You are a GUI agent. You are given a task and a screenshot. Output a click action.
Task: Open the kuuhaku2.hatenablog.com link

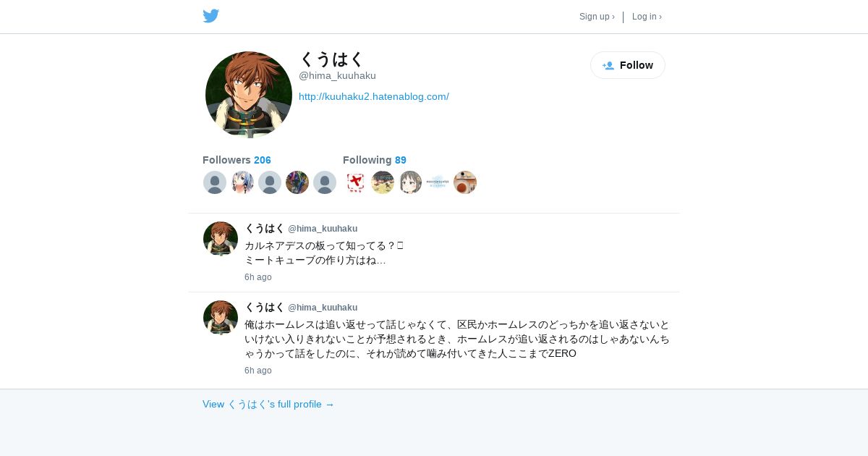coord(374,96)
